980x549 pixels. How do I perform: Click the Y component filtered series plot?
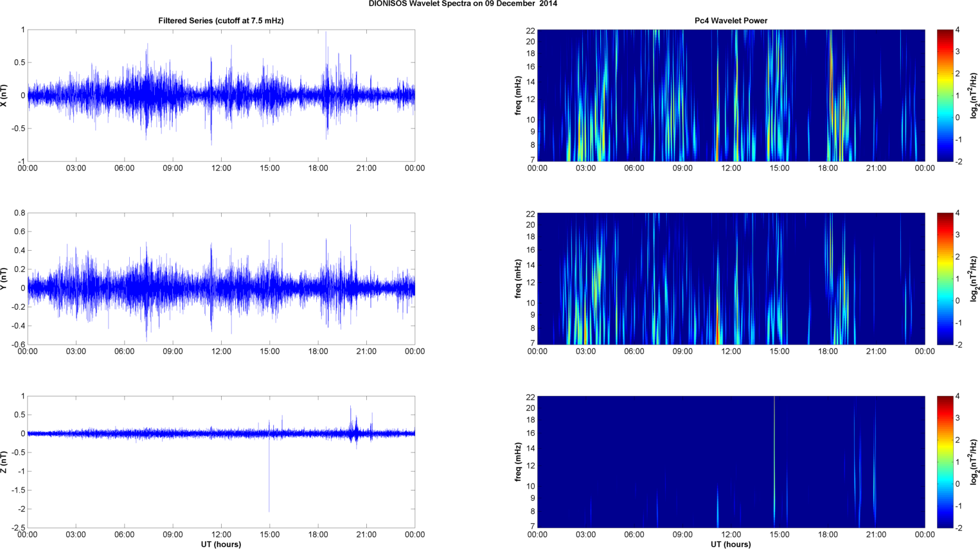221,278
